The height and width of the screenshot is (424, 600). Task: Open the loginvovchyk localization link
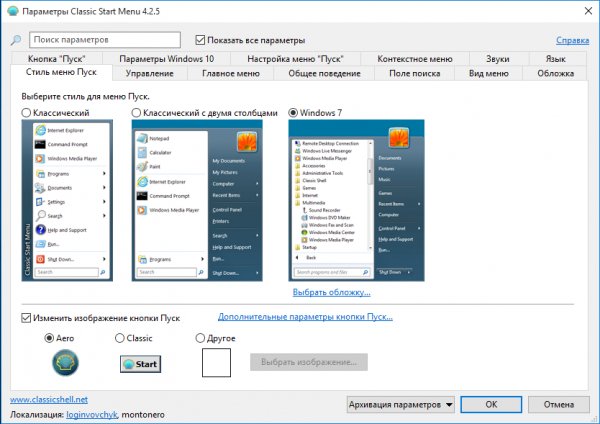[x=92, y=414]
